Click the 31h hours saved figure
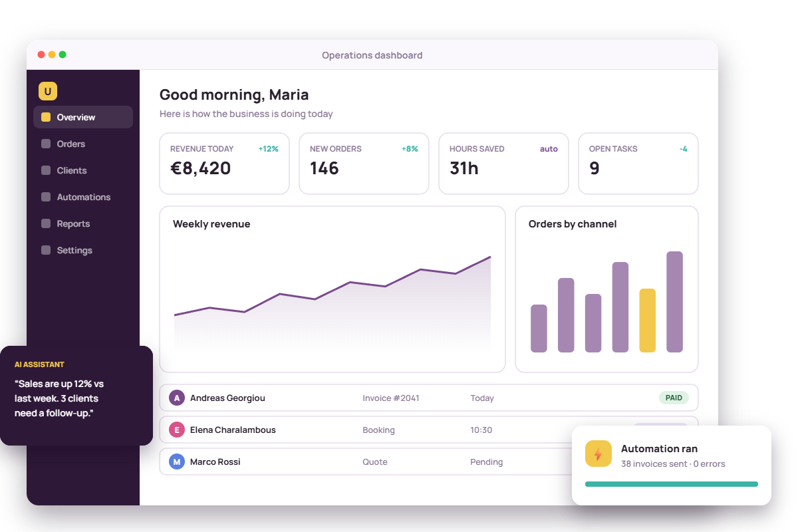Viewport: 798px width, 532px height. (464, 168)
